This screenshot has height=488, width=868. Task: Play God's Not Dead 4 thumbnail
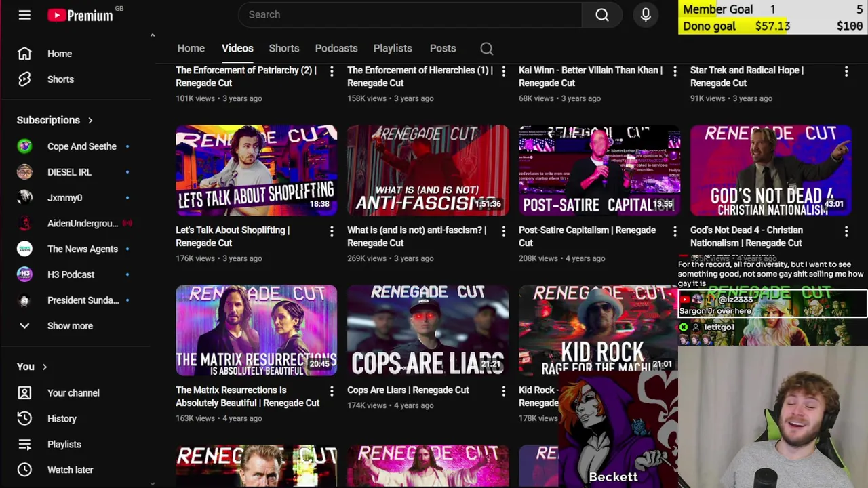(771, 170)
